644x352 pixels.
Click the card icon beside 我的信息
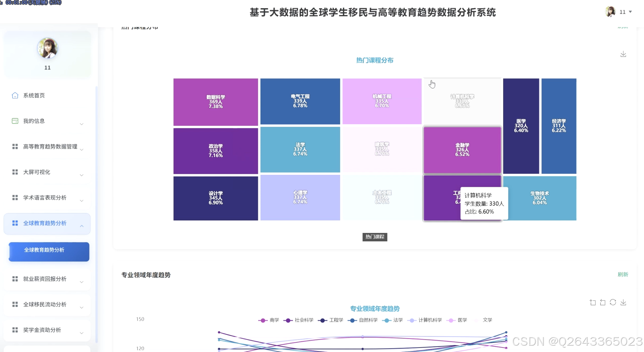pyautogui.click(x=15, y=121)
